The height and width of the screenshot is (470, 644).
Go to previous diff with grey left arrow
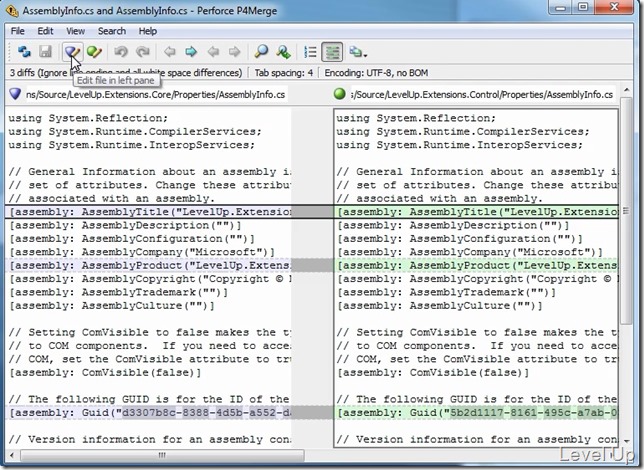pyautogui.click(x=169, y=52)
